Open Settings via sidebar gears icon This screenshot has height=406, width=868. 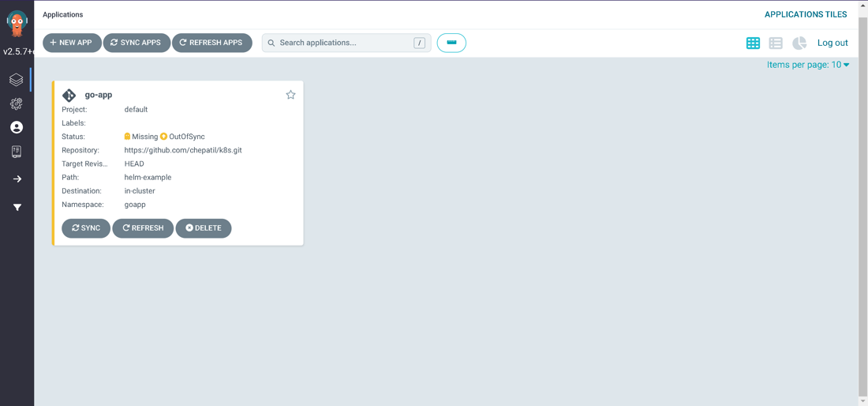point(17,104)
